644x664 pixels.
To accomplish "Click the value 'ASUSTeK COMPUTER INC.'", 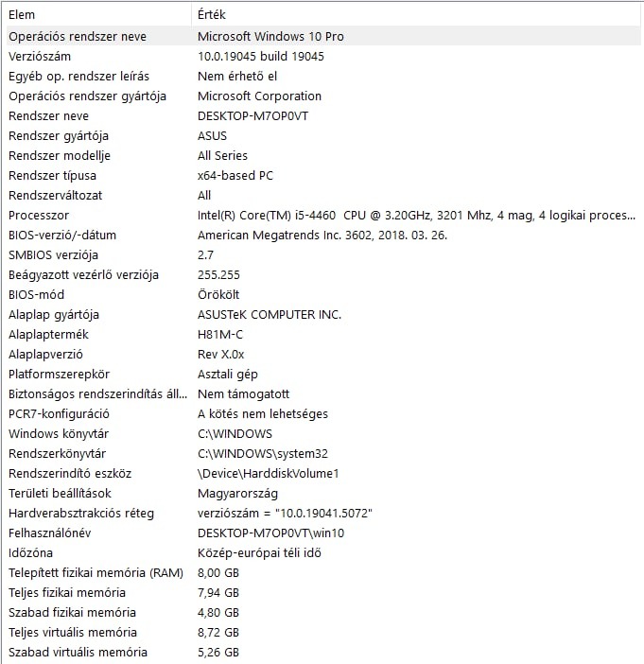I will click(270, 315).
